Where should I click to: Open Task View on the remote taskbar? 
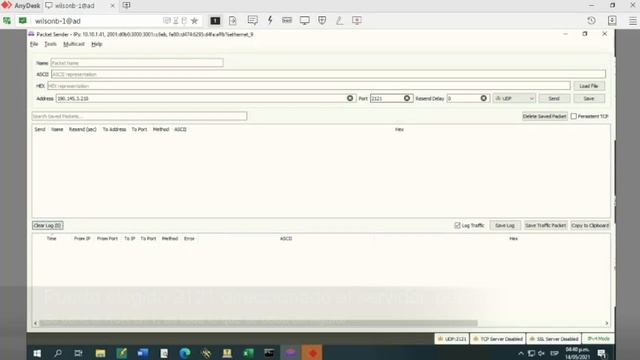tap(78, 353)
